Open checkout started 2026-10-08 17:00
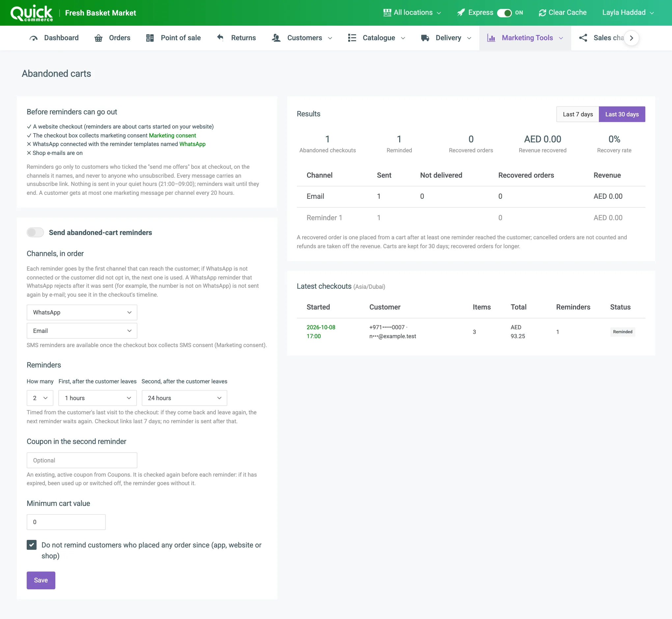 click(321, 332)
